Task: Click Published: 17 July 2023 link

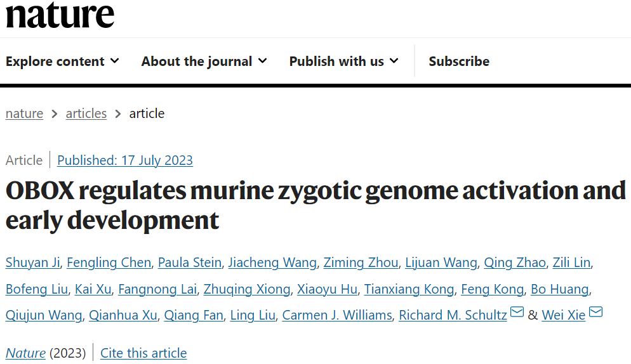Action: tap(125, 160)
